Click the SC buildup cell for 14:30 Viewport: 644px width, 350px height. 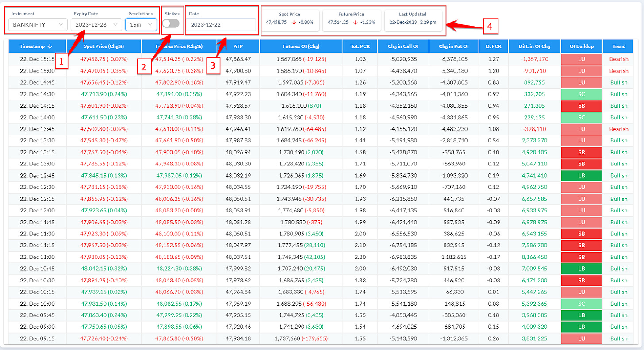point(581,94)
